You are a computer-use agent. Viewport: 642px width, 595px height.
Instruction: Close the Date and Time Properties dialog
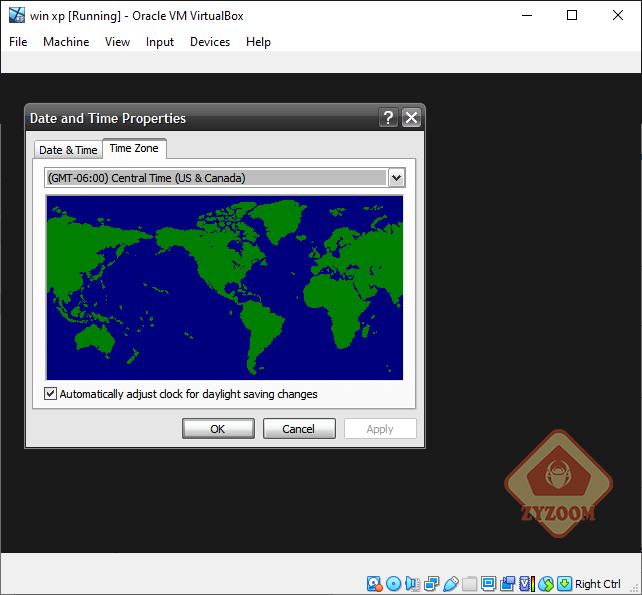[411, 118]
